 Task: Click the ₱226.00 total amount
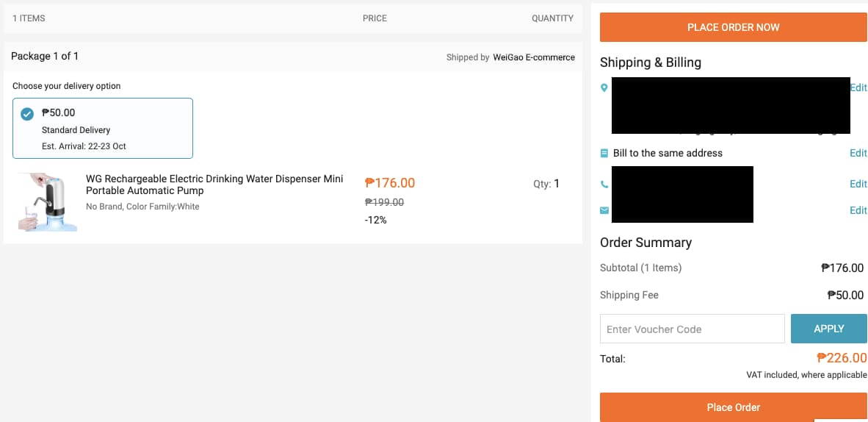pyautogui.click(x=842, y=358)
